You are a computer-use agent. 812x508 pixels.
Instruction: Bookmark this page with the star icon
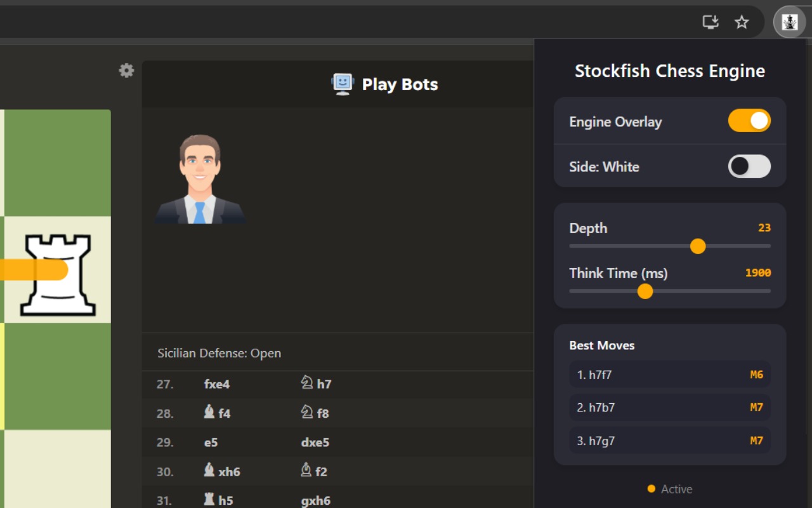pos(742,22)
